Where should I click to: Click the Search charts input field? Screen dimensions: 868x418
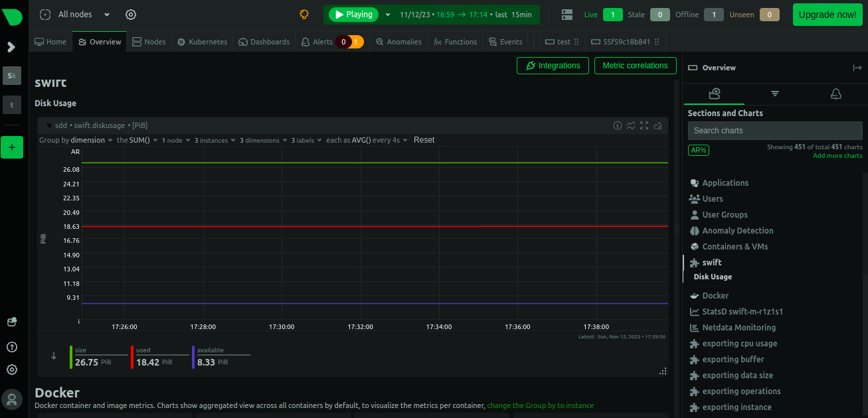pos(774,131)
